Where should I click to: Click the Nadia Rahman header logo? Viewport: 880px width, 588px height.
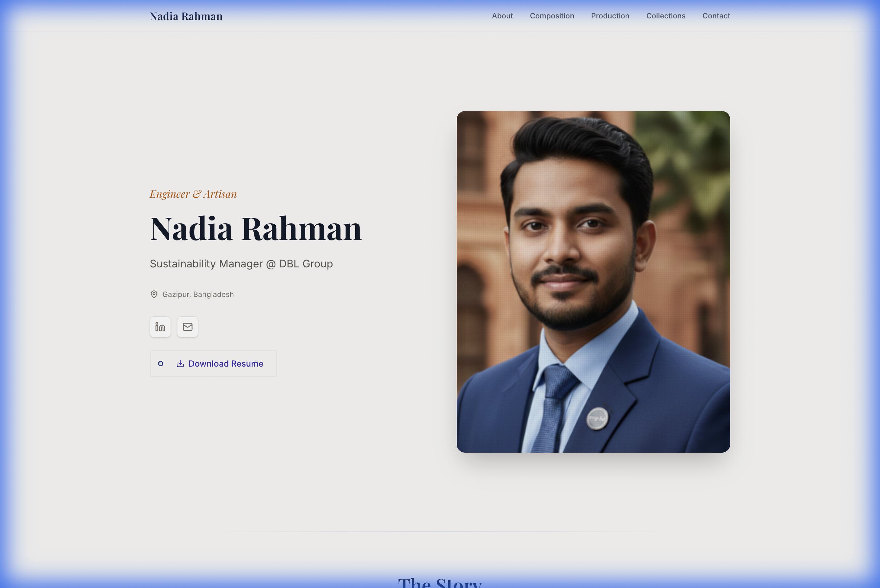coord(186,16)
